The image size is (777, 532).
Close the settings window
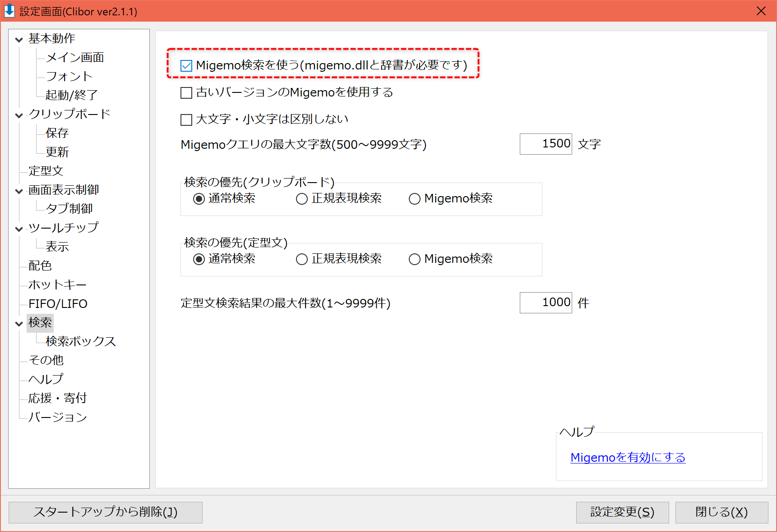[x=761, y=11]
